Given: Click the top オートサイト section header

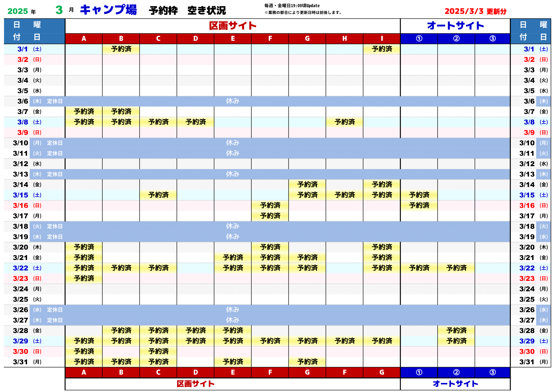Looking at the screenshot, I should (x=455, y=26).
